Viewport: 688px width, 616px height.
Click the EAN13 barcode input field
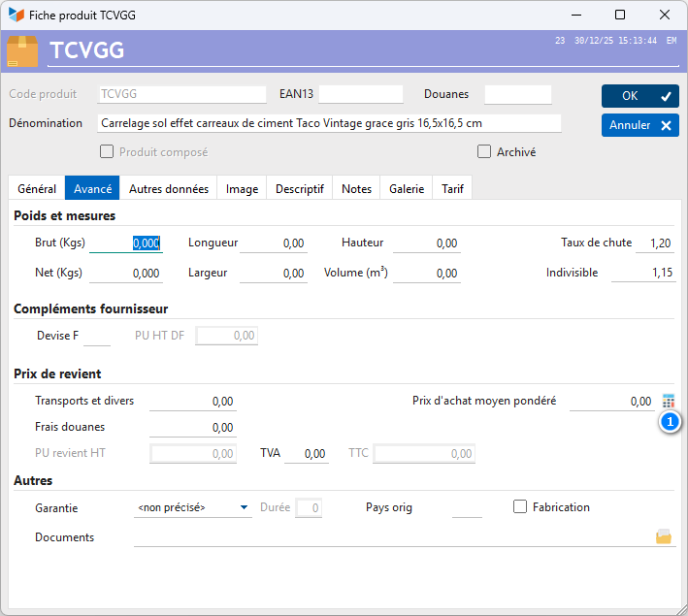coord(361,94)
